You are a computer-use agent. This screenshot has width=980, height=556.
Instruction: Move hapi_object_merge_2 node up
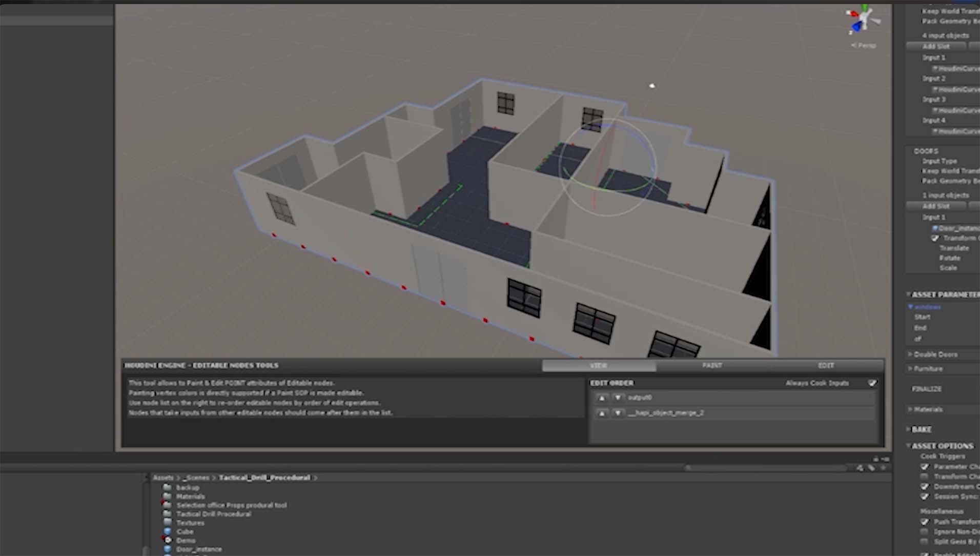click(x=602, y=413)
